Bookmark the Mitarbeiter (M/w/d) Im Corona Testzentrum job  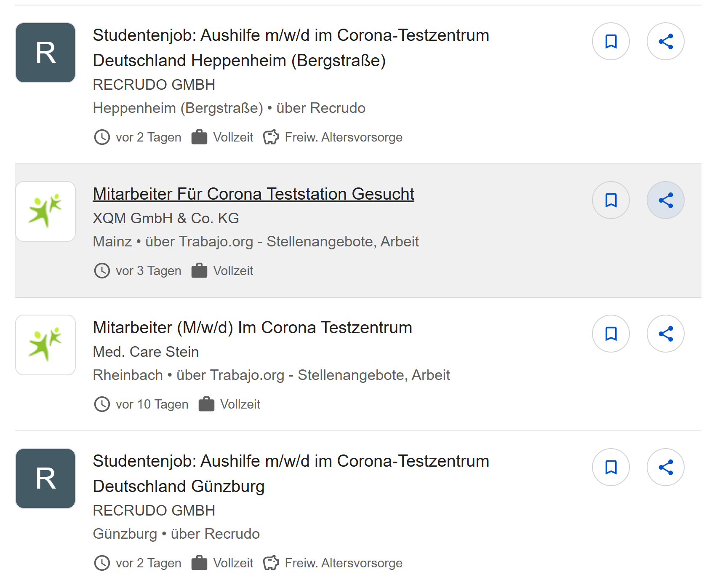611,333
